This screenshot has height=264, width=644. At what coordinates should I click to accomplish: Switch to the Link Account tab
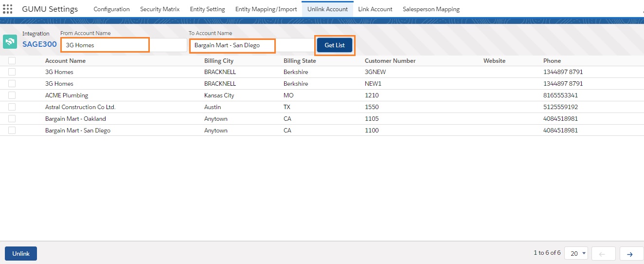[x=375, y=9]
